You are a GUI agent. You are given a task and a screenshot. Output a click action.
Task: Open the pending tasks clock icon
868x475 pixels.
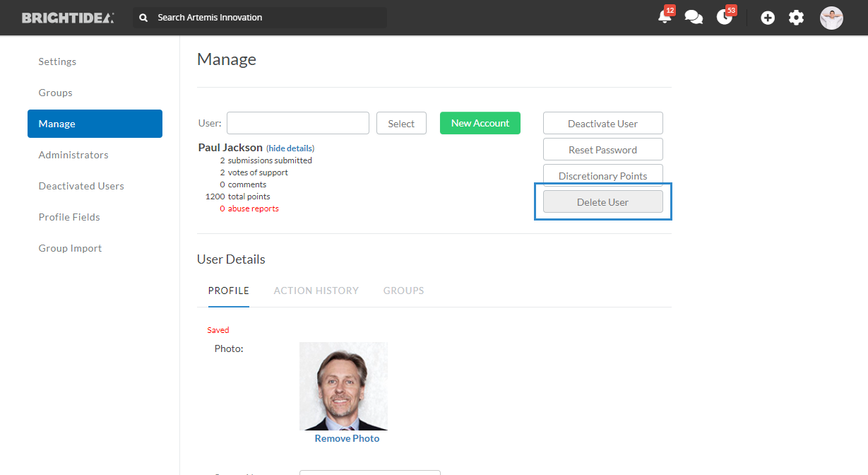pyautogui.click(x=725, y=17)
